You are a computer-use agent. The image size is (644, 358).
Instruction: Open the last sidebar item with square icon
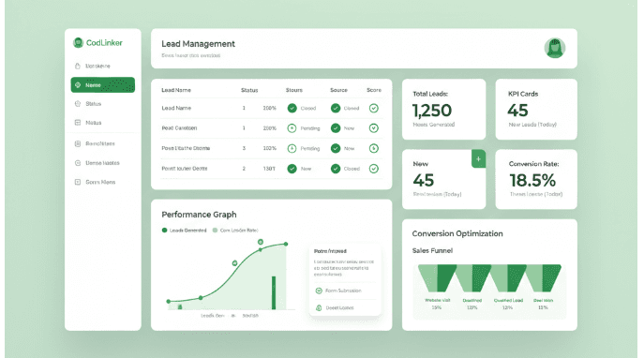coord(96,182)
